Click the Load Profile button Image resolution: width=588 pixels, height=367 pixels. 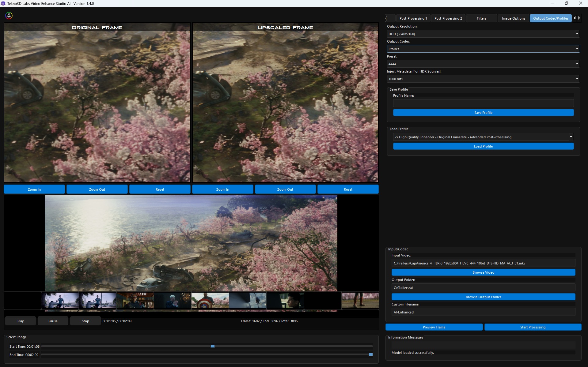pyautogui.click(x=483, y=146)
